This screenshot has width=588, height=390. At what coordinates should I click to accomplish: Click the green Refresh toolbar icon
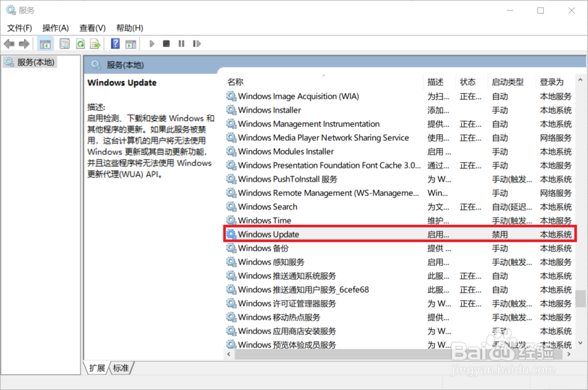pyautogui.click(x=80, y=44)
